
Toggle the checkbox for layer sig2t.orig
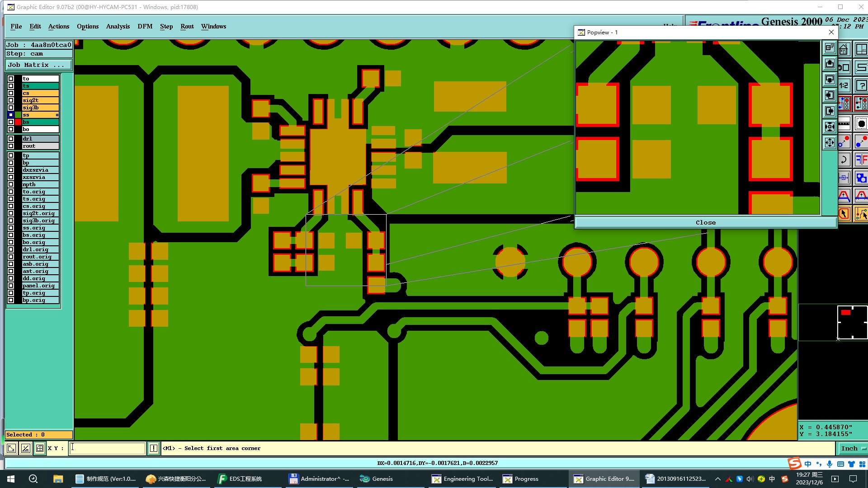(x=11, y=213)
